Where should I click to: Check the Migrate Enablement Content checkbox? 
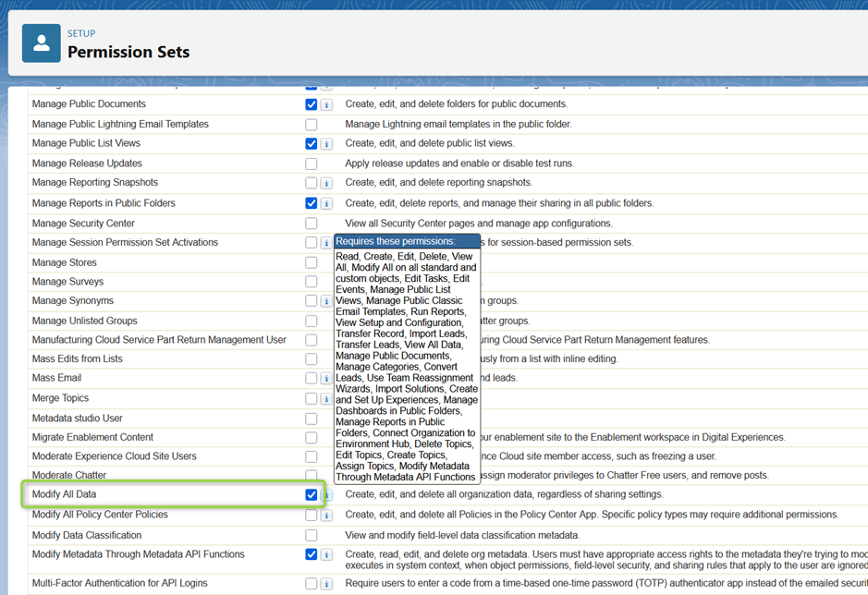[x=312, y=438]
